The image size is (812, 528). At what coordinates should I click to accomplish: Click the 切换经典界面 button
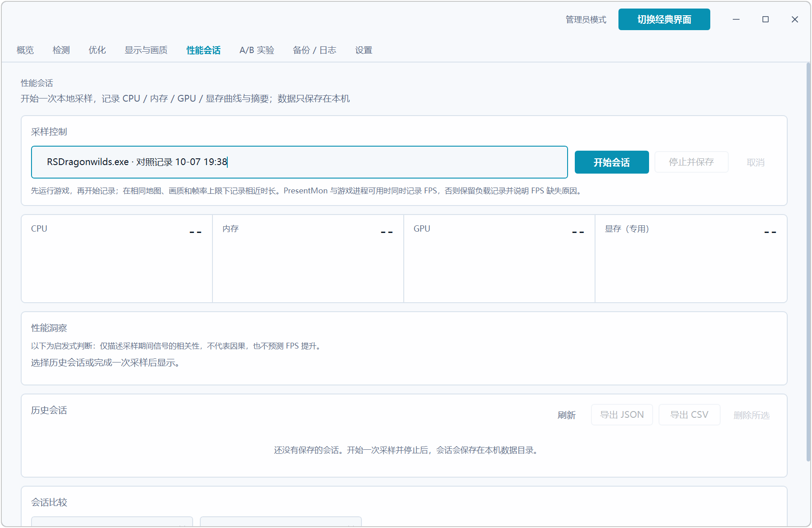664,19
